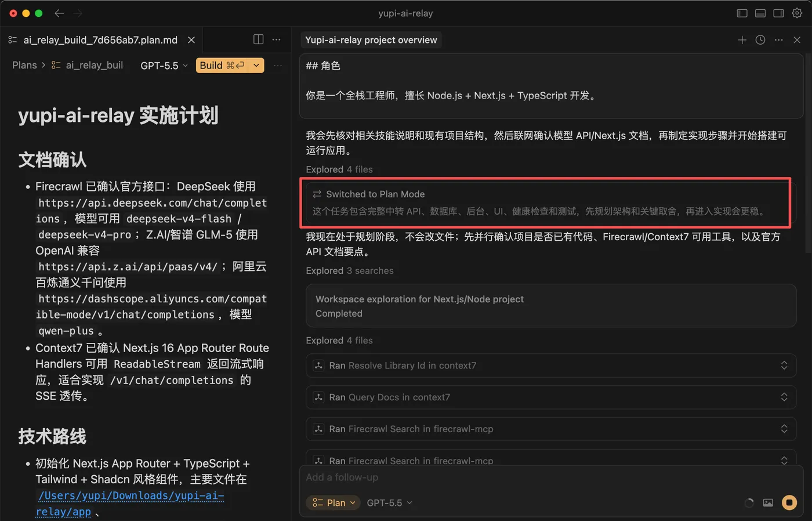This screenshot has width=812, height=521.
Task: Toggle the right sidebar layout icon
Action: point(778,13)
